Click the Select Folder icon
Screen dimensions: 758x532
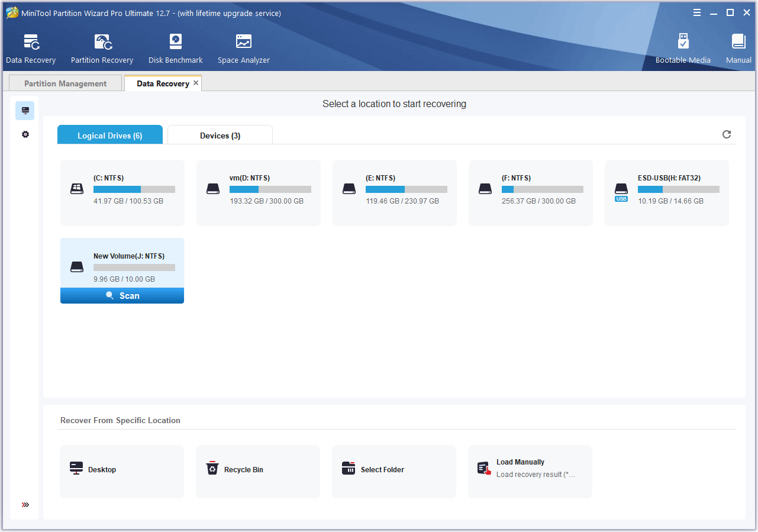[x=349, y=469]
